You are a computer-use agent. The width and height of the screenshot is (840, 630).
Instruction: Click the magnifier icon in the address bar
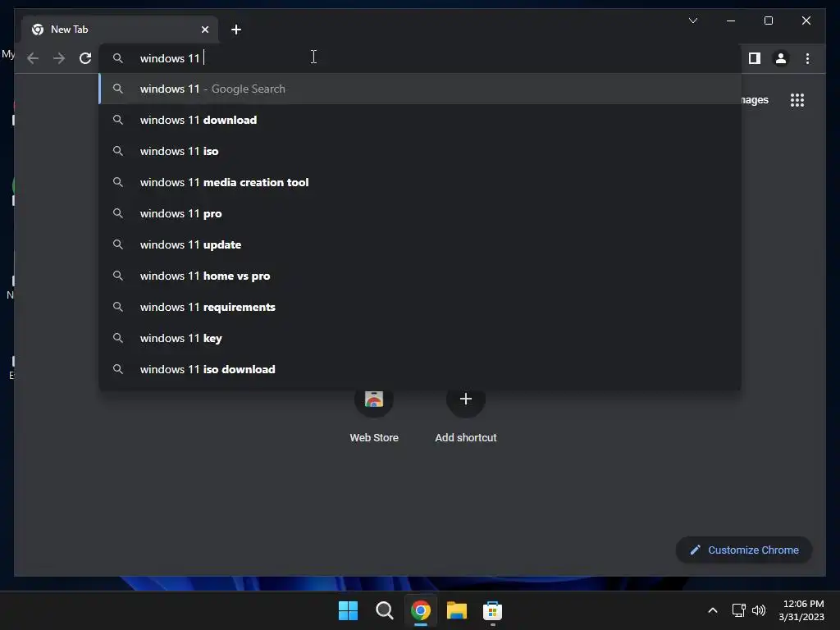click(x=118, y=58)
